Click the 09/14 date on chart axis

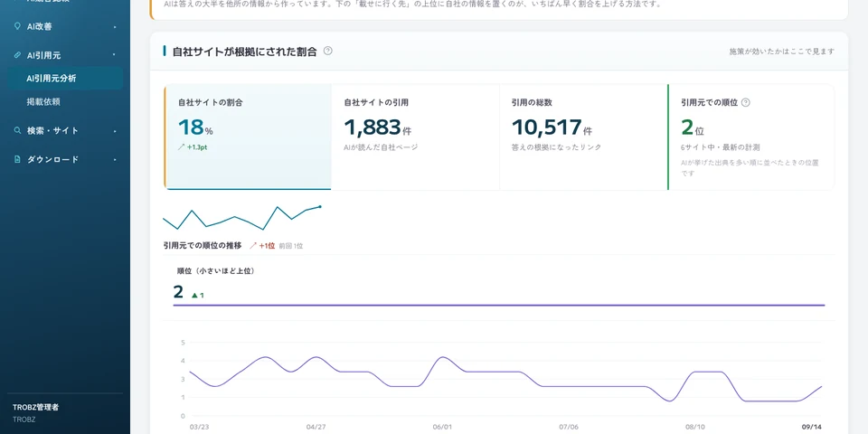click(x=811, y=427)
